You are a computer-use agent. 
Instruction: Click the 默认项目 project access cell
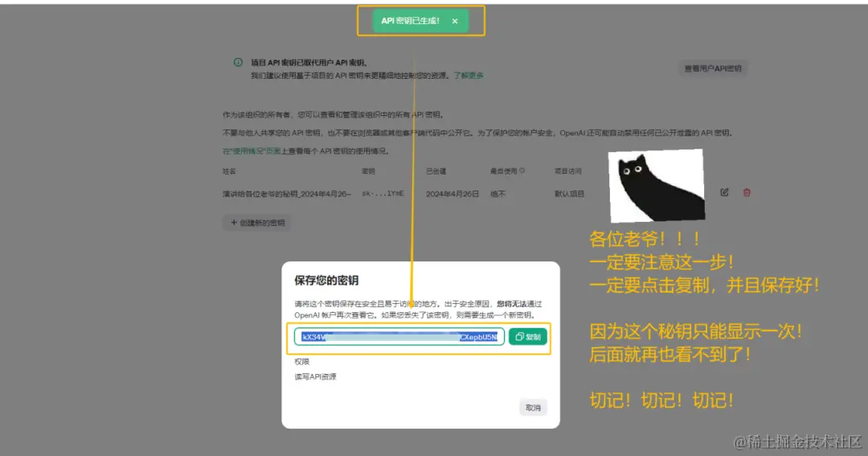coord(569,194)
